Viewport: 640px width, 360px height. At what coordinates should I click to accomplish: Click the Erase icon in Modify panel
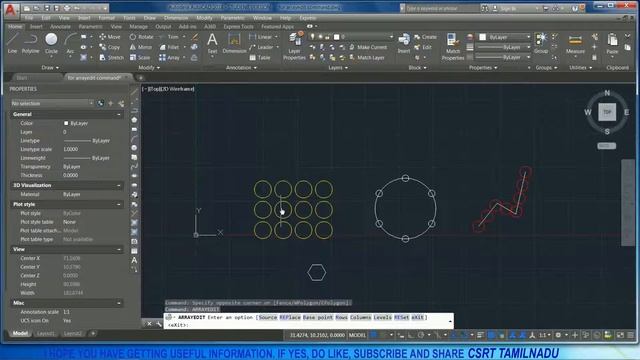tap(195, 37)
